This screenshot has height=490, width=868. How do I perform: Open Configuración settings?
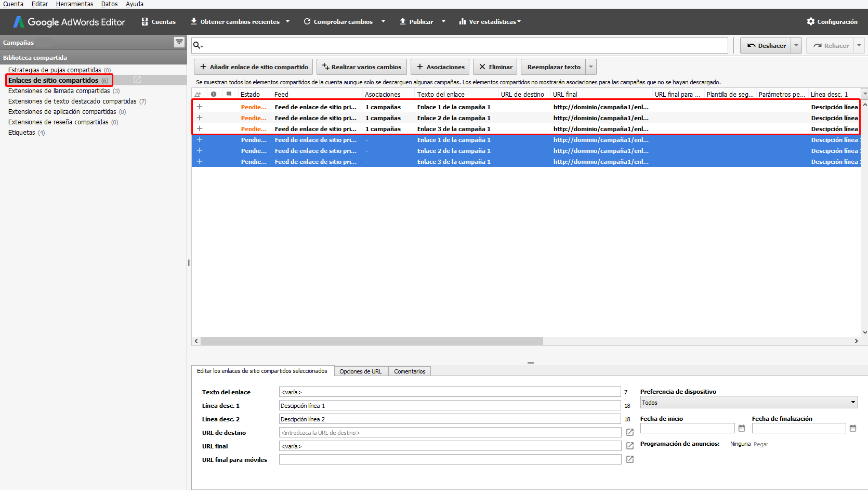(832, 22)
